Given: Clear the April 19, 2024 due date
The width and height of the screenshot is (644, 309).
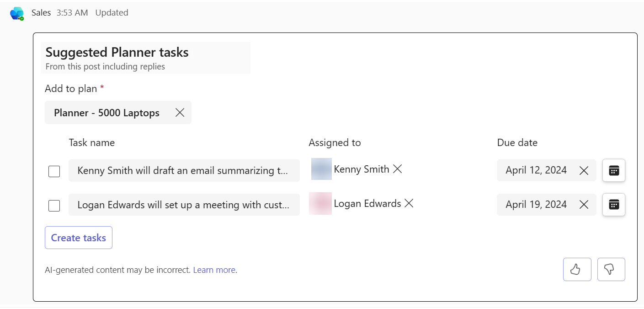Looking at the screenshot, I should pyautogui.click(x=584, y=205).
